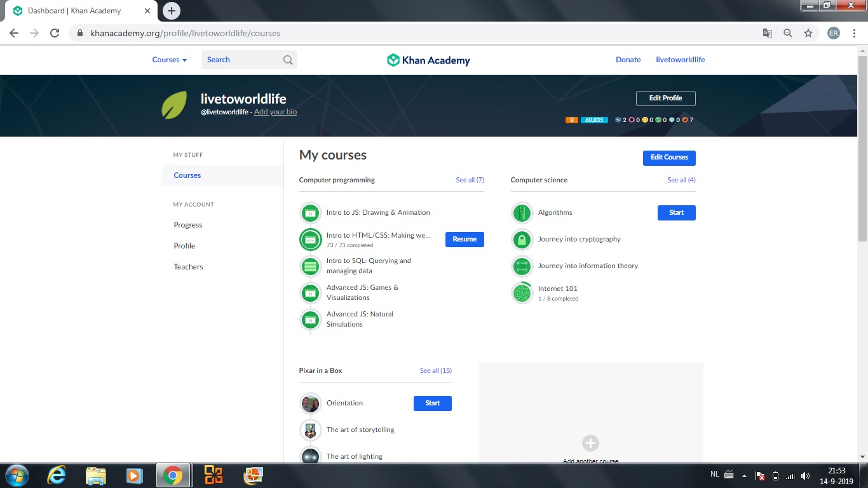868x488 pixels.
Task: Open Internet Explorer from the taskbar
Action: point(57,475)
